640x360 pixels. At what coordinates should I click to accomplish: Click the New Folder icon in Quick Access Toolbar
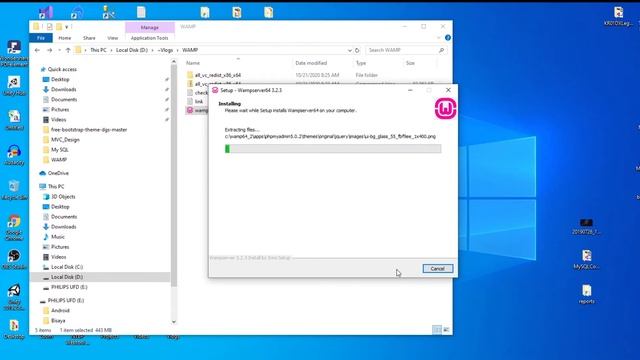(59, 27)
